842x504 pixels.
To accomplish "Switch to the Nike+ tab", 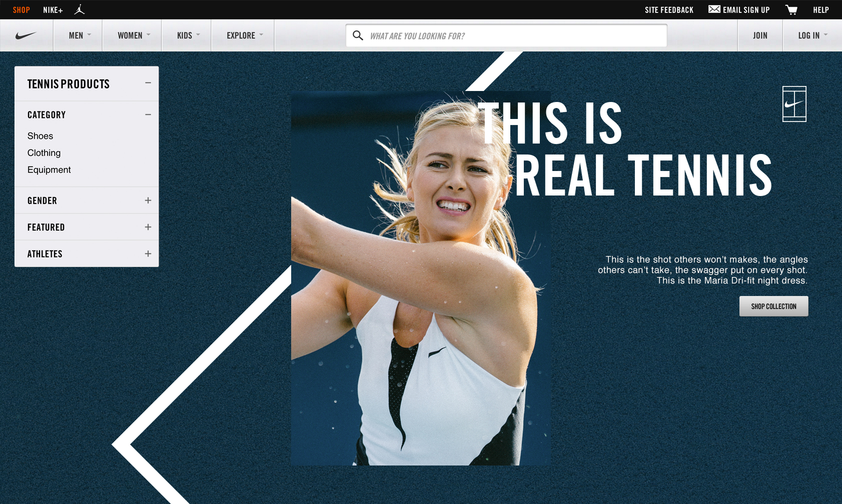I will (53, 10).
